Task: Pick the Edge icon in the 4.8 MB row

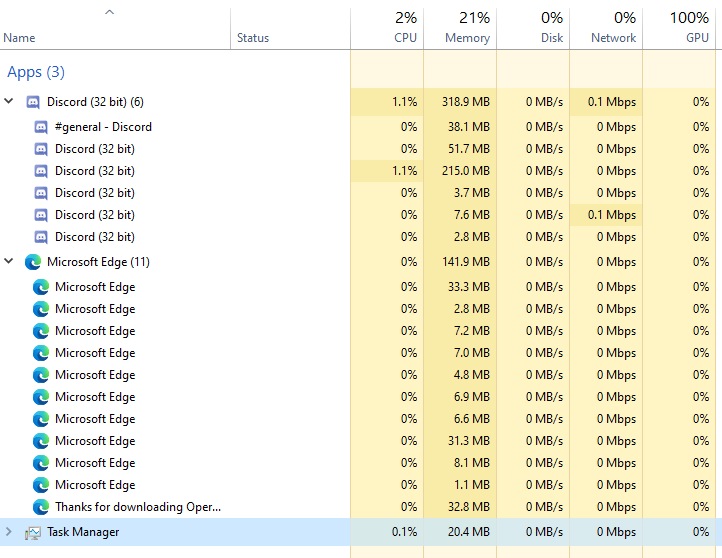Action: click(x=41, y=375)
